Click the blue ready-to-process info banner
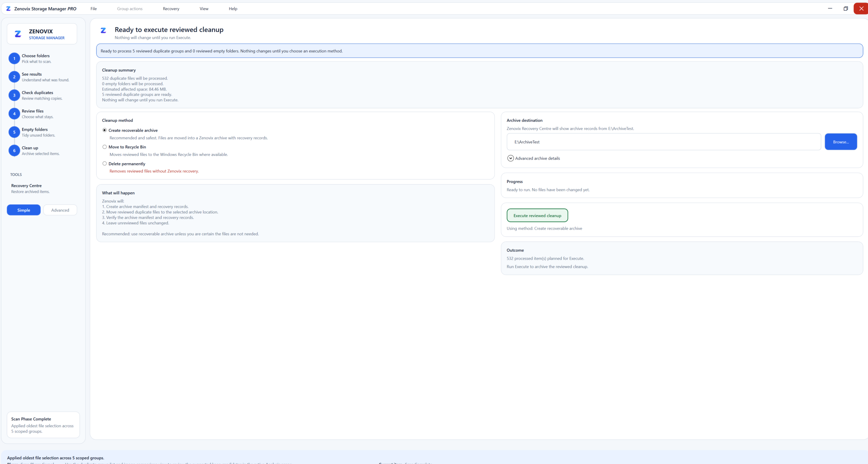This screenshot has width=868, height=464. pos(479,51)
